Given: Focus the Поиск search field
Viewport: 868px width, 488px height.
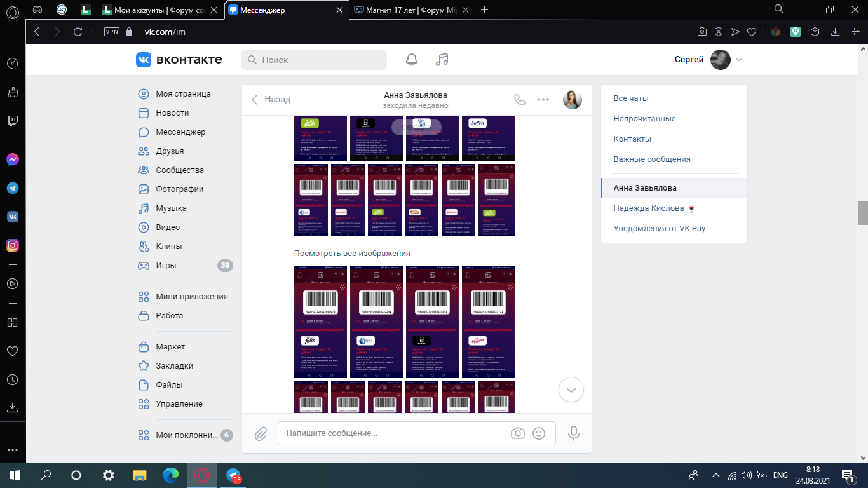Looking at the screenshot, I should pos(314,60).
